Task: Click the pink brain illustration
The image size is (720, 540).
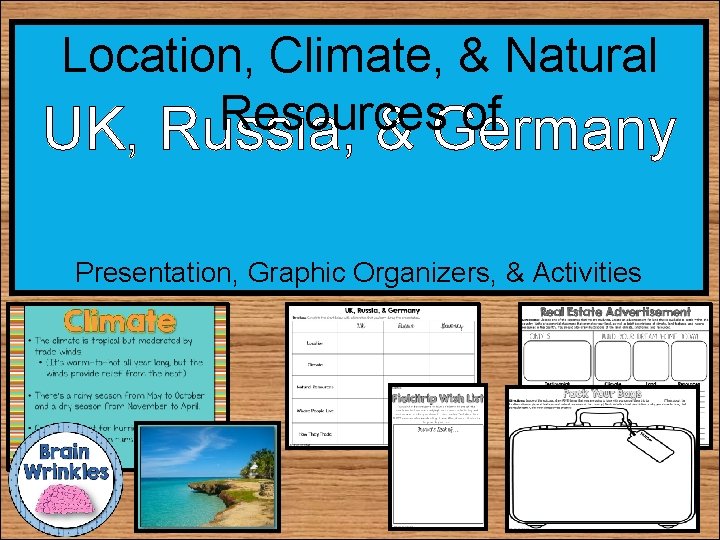Action: (65, 499)
